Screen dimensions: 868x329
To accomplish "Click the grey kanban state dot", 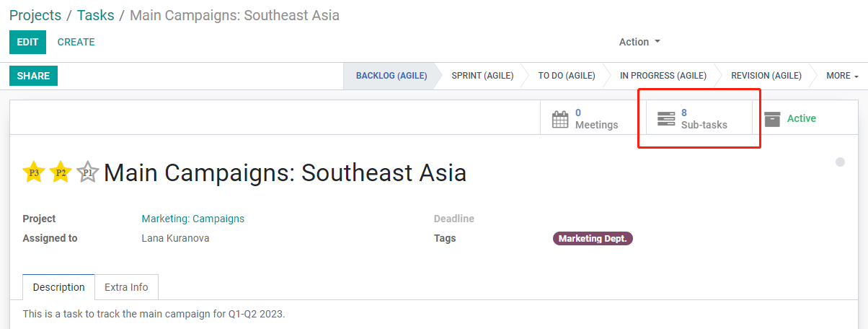I will point(840,162).
